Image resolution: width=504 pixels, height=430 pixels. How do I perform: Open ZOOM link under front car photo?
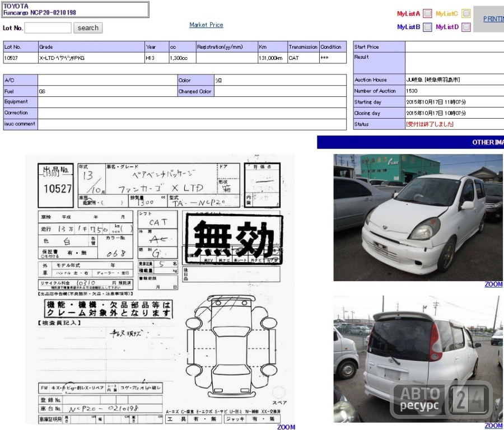coord(493,284)
